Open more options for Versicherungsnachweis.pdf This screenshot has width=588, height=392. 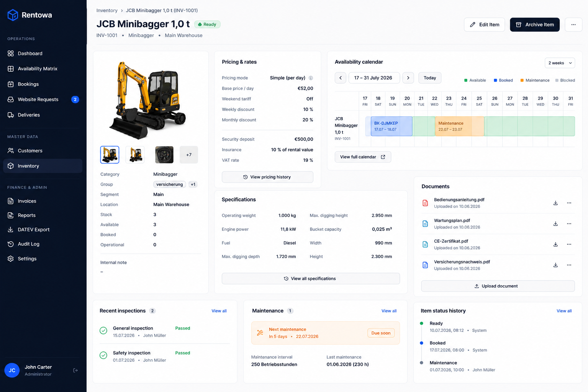point(569,265)
